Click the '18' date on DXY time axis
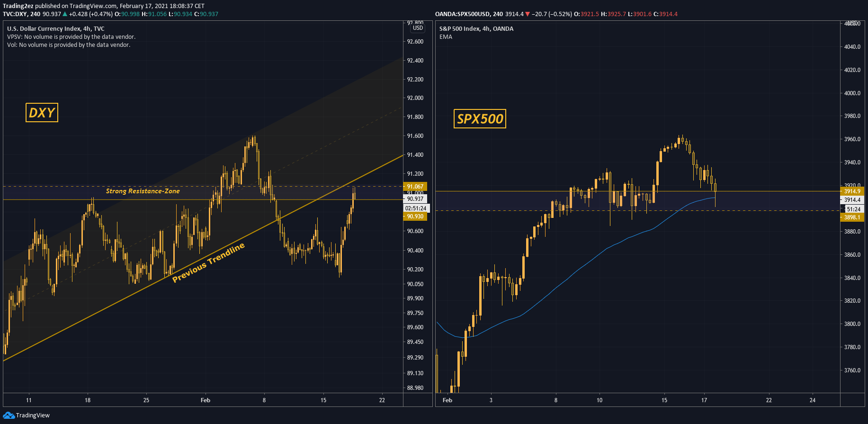This screenshot has width=868, height=424. click(88, 400)
